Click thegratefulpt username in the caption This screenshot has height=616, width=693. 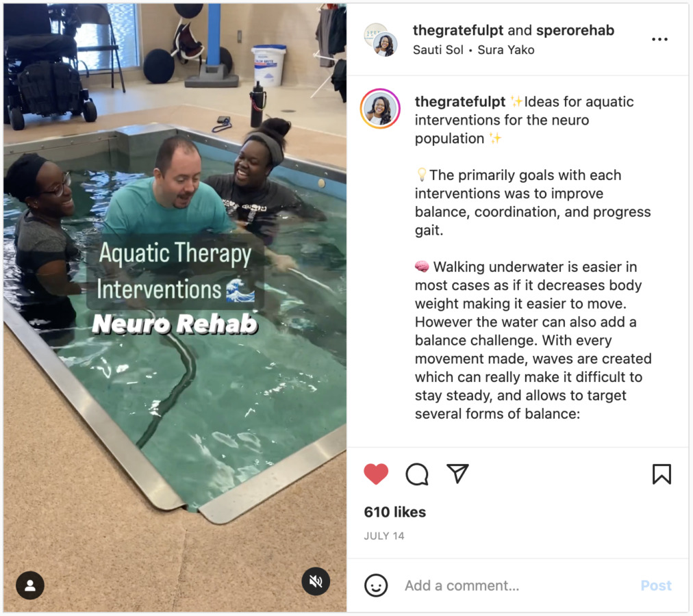coord(459,101)
